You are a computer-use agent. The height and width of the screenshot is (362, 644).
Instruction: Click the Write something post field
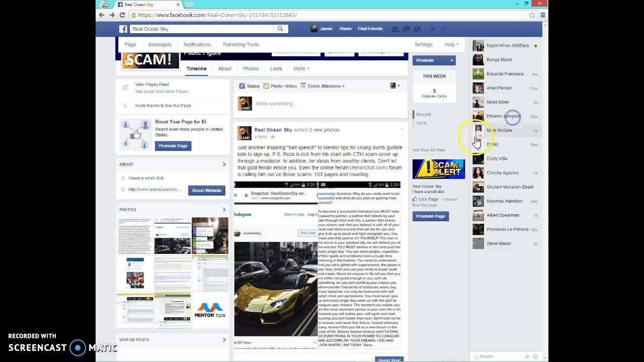point(329,104)
